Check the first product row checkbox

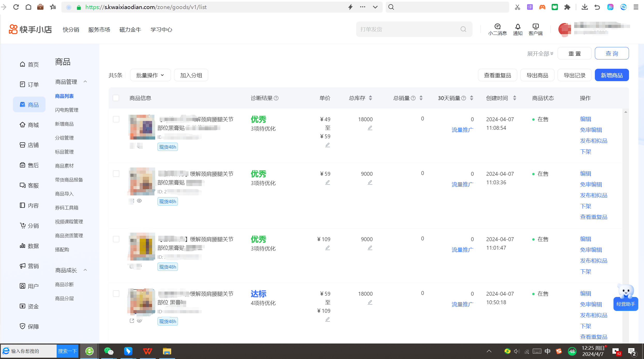click(x=116, y=119)
